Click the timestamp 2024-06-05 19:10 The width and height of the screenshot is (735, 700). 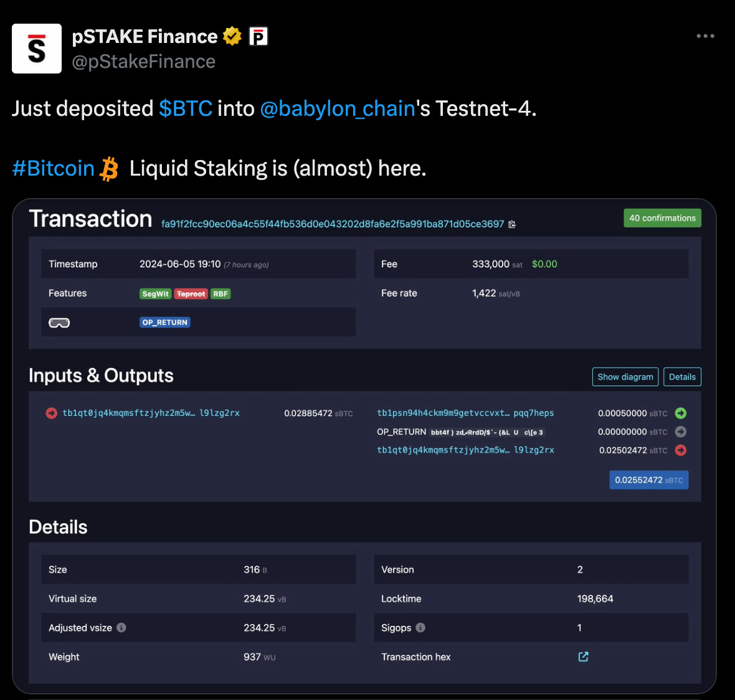tap(180, 264)
